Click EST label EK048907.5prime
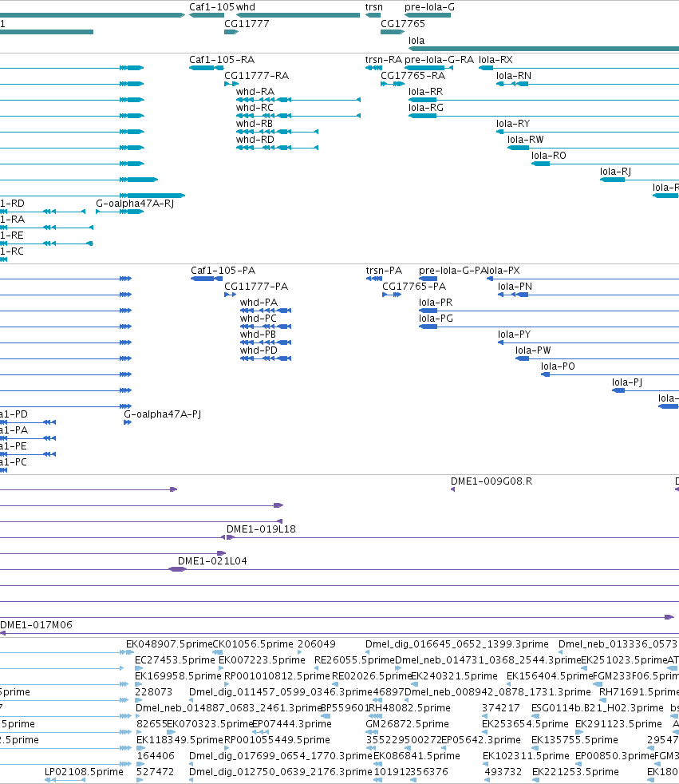 coord(169,644)
